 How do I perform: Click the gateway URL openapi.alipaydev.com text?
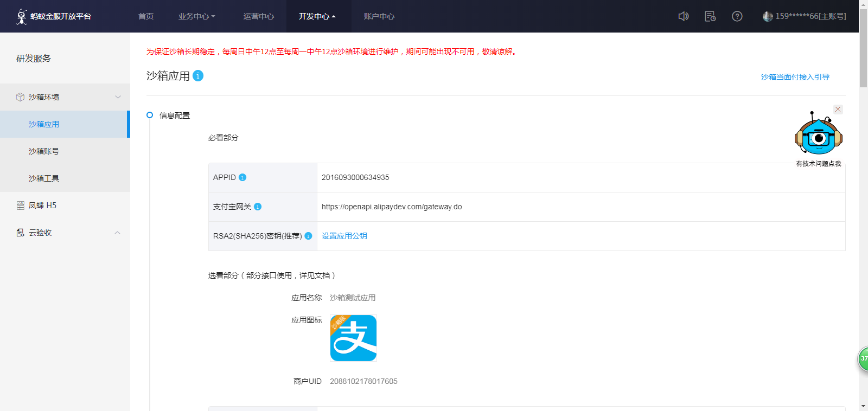pos(392,207)
